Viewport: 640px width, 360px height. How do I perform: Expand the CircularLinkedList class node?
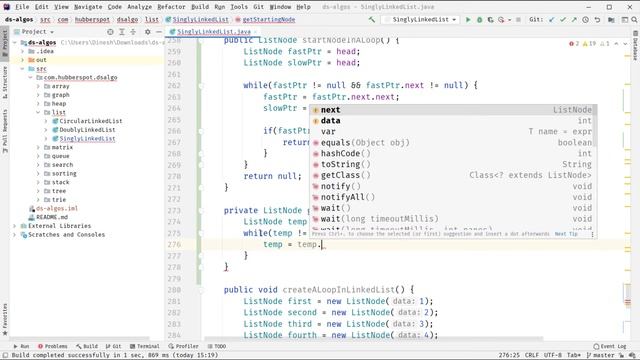pos(46,121)
